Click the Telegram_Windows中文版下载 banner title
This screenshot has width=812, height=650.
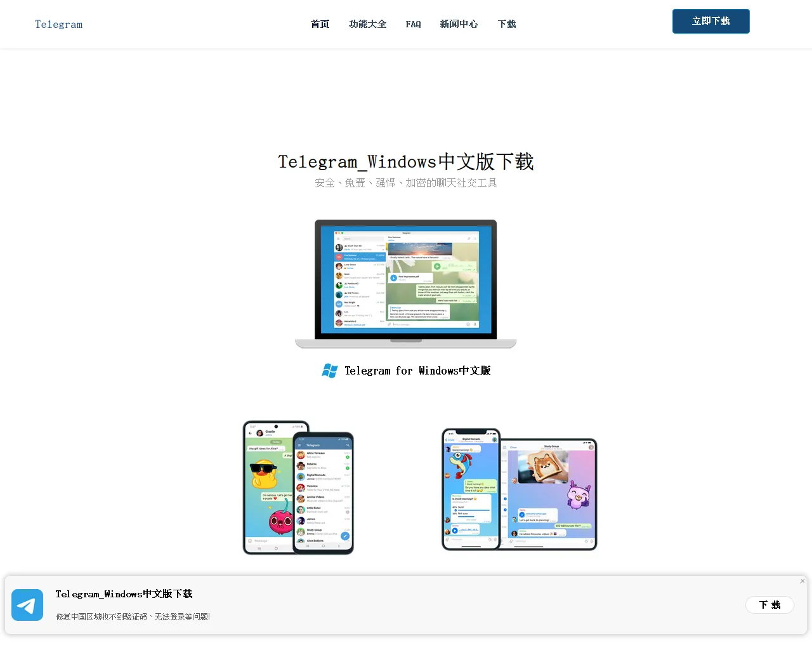coord(124,594)
